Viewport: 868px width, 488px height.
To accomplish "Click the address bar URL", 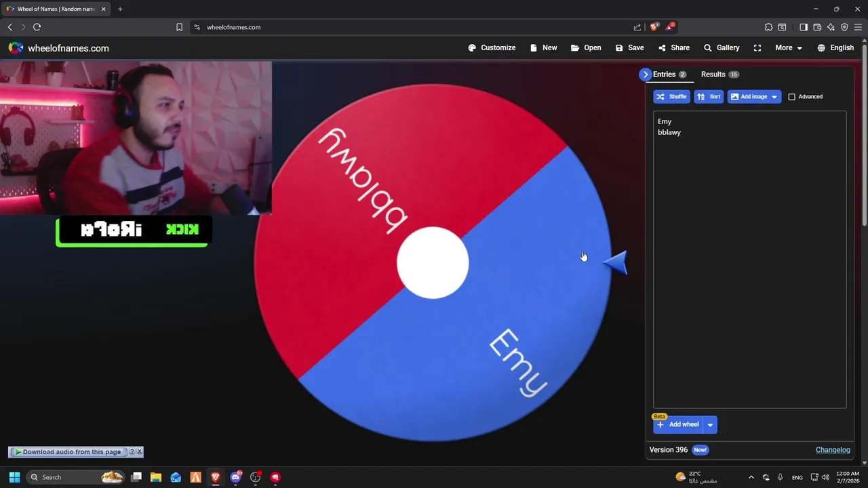I will point(233,27).
